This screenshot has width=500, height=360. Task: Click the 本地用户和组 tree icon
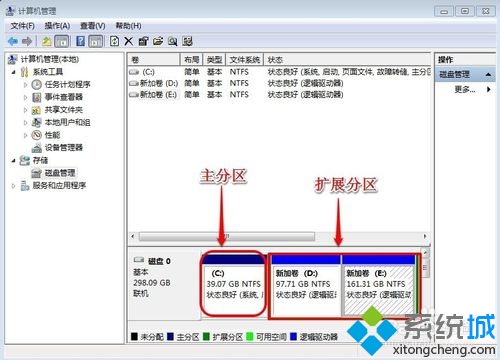point(36,123)
